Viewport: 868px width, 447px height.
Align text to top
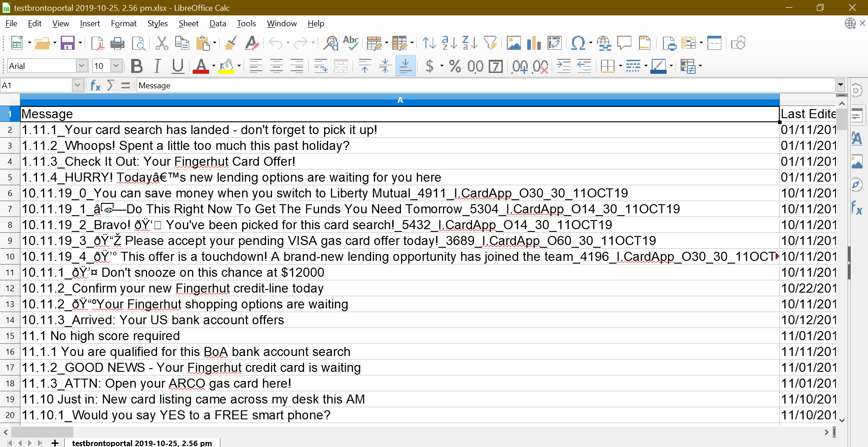point(365,66)
